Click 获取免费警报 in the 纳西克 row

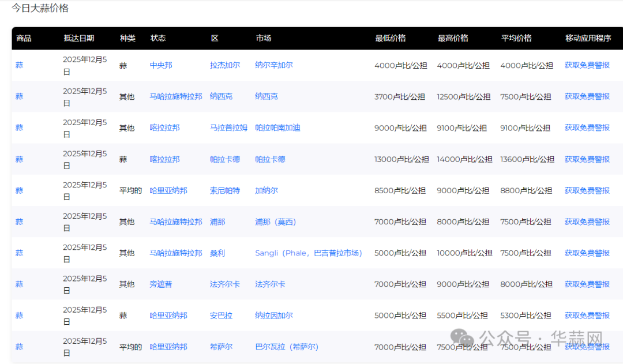coord(587,96)
